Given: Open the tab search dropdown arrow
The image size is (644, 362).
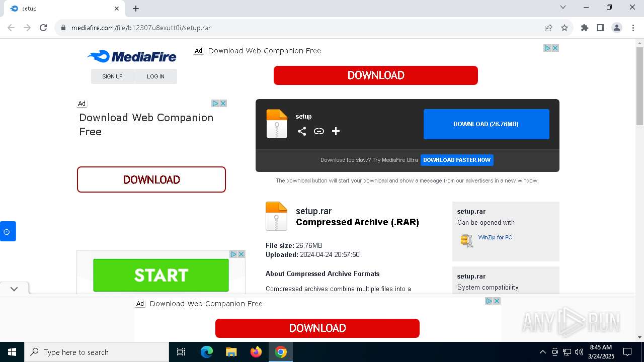Looking at the screenshot, I should (x=563, y=8).
